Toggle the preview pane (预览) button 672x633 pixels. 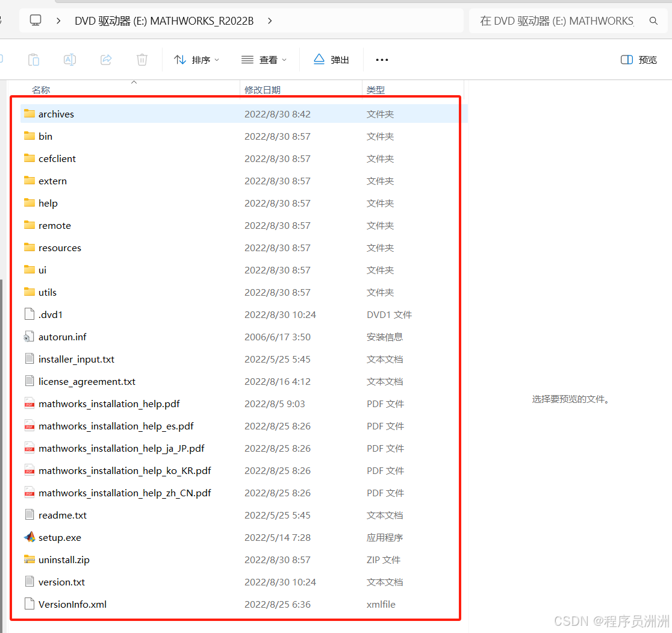(x=638, y=60)
